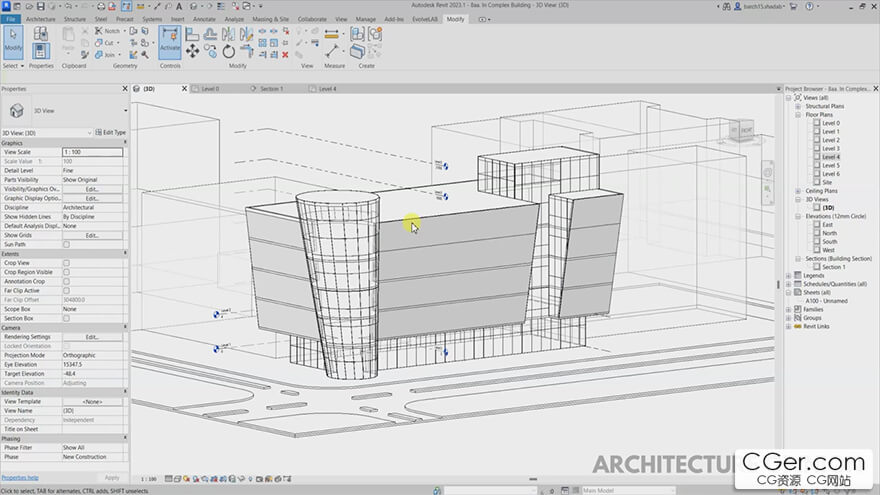Toggle the Properties palette icon
The image size is (880, 495).
tap(40, 52)
